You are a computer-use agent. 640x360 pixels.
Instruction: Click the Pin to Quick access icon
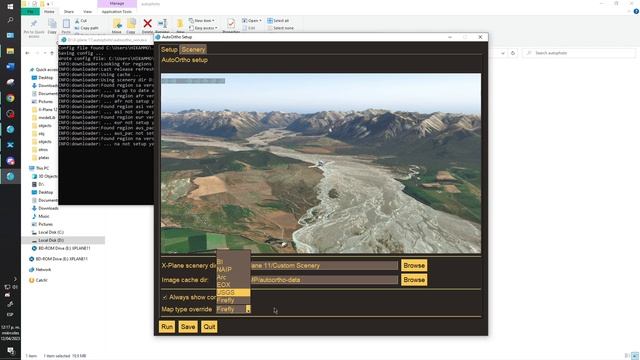34,23
